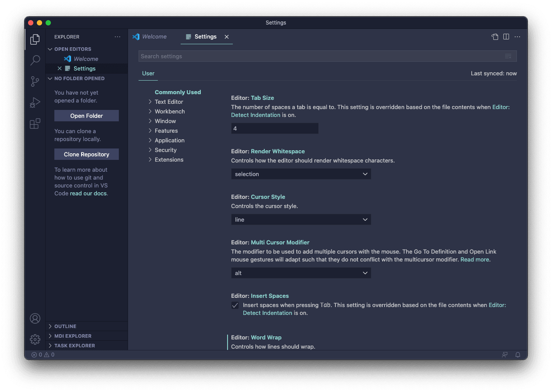The image size is (552, 392).
Task: Follow the "read our docs" link
Action: tap(88, 193)
